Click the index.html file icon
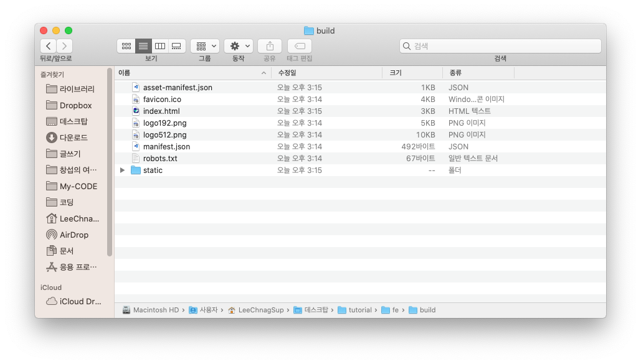The image size is (641, 364). click(136, 111)
